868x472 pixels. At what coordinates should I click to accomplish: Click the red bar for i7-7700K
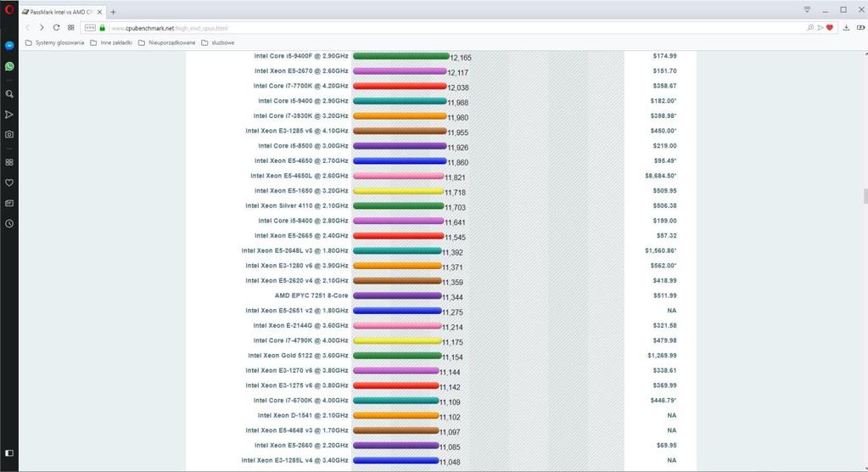(x=400, y=86)
